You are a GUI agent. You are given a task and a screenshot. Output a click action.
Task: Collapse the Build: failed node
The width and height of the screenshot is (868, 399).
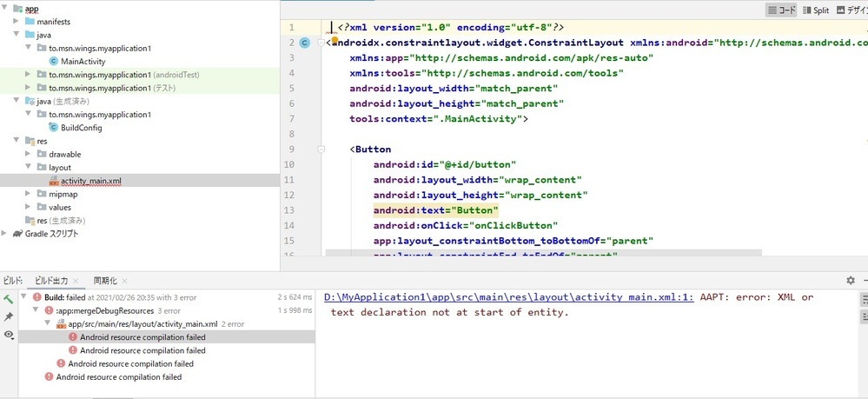(23, 297)
